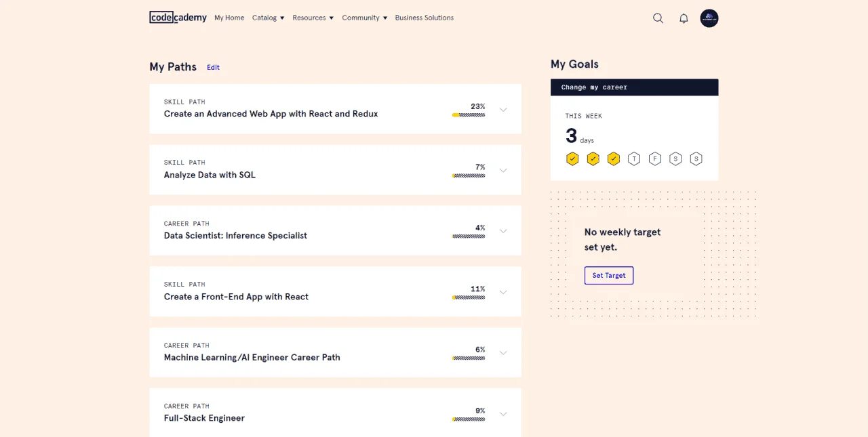868x437 pixels.
Task: Open Create an Advanced Web App with React and Redux
Action: coord(271,114)
